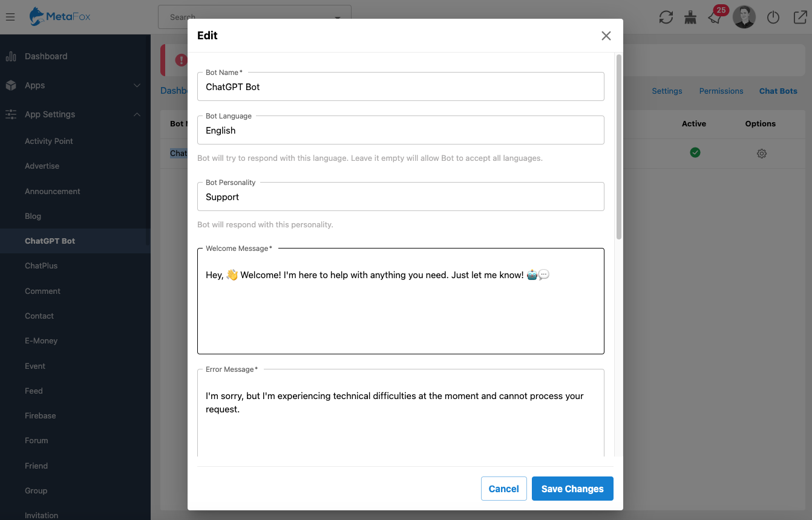Click into the Error Message textarea
Image resolution: width=812 pixels, height=520 pixels.
401,413
